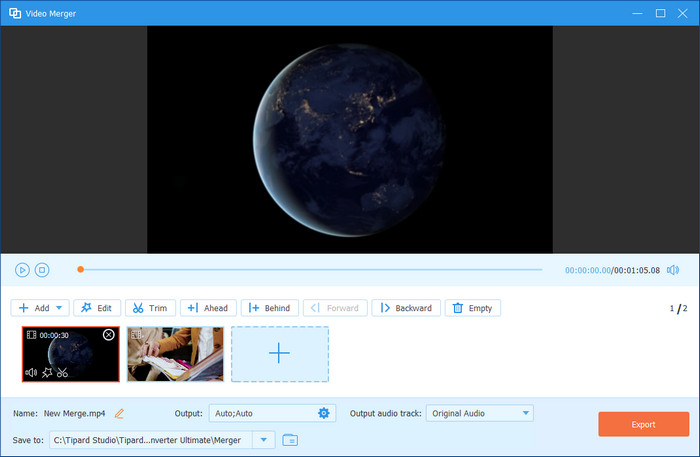The width and height of the screenshot is (700, 457).
Task: Click the video preview area
Action: pyautogui.click(x=350, y=140)
